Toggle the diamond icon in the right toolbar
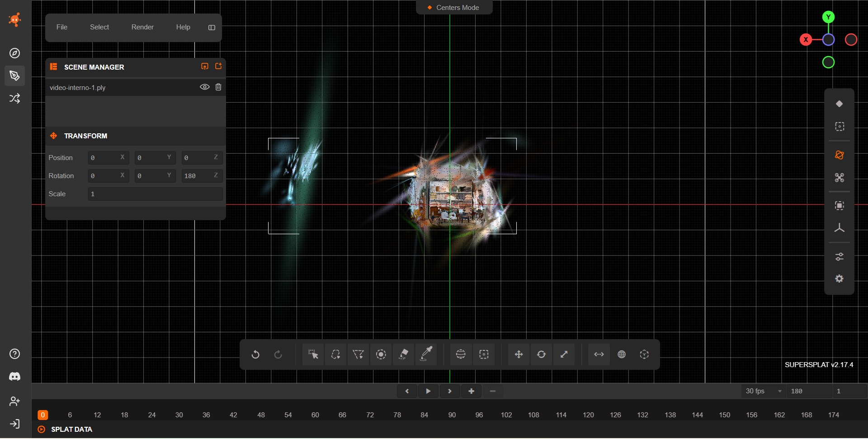This screenshot has height=439, width=868. point(839,104)
